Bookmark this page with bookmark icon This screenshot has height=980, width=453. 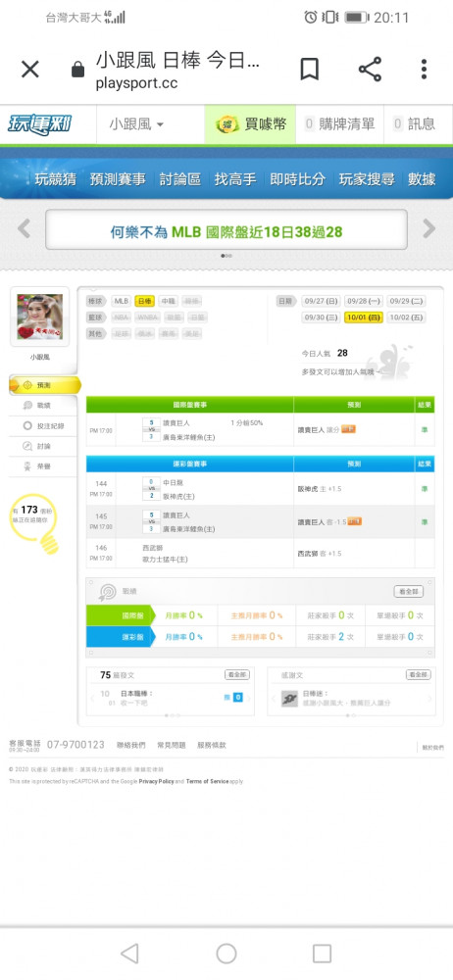tap(309, 70)
